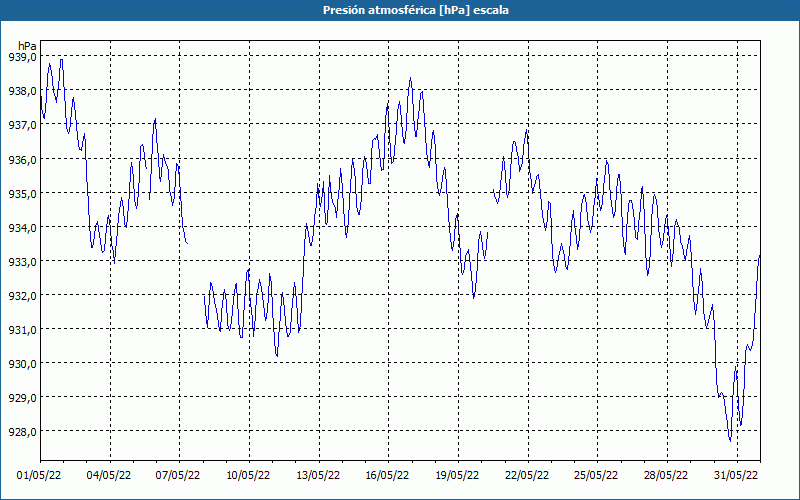The height and width of the screenshot is (500, 800).
Task: Click the 19/05/22 date label
Action: (x=457, y=475)
